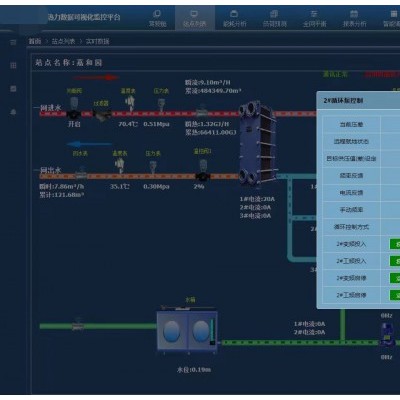Toggle the 2#变频检修 green button
This screenshot has height=400, width=400.
click(395, 278)
